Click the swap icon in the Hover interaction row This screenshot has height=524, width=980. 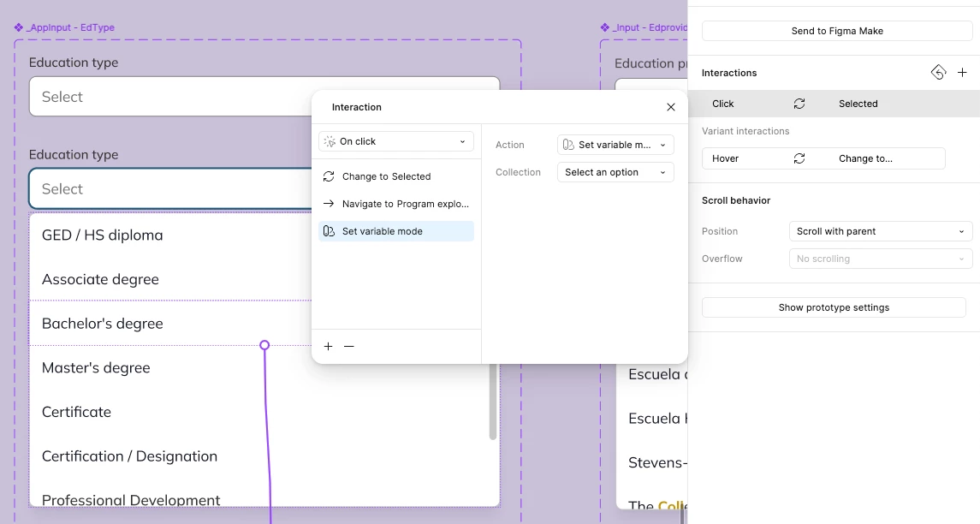tap(799, 158)
